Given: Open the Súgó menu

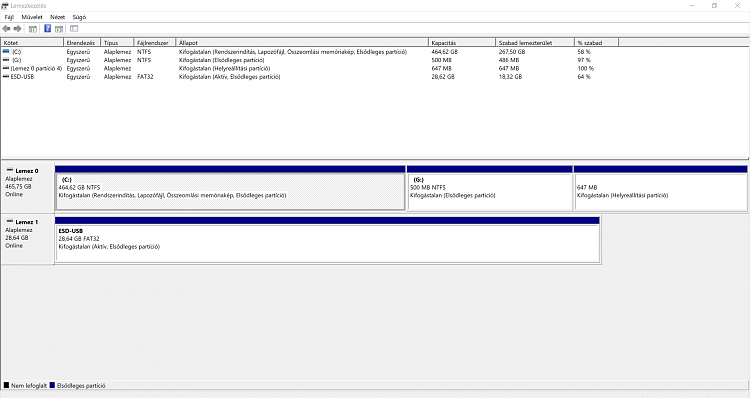Looking at the screenshot, I should [x=79, y=17].
